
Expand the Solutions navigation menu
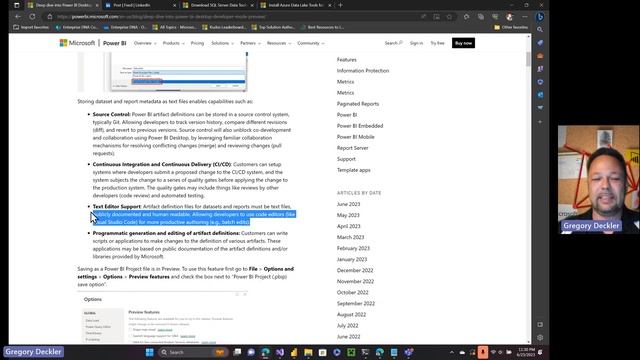(x=222, y=43)
